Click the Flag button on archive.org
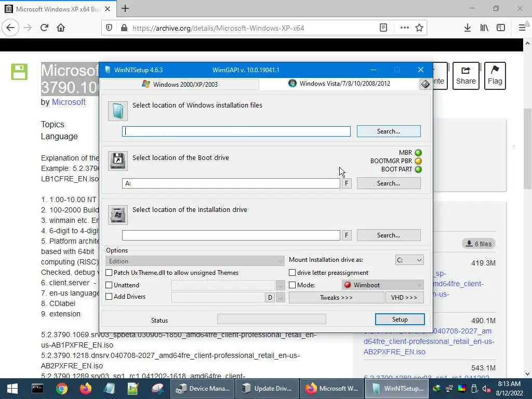 (x=495, y=76)
